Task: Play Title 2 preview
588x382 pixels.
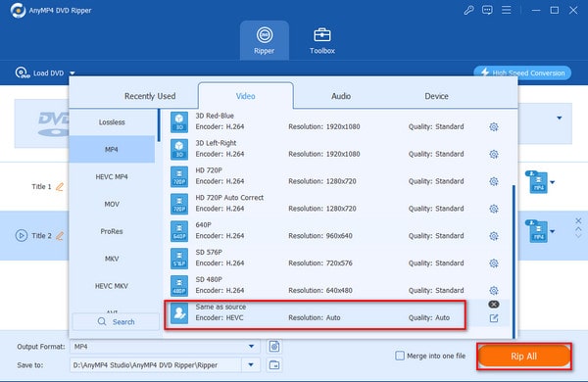Action: [x=21, y=236]
